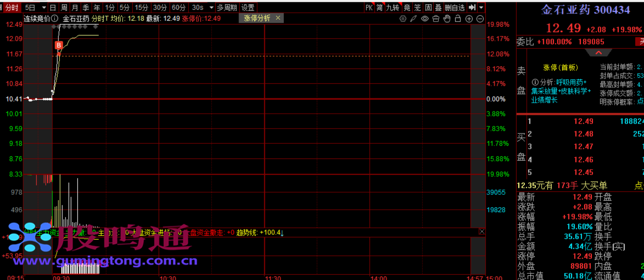
Task: Close the 主力资金 indicator bar
Action: click(x=482, y=232)
